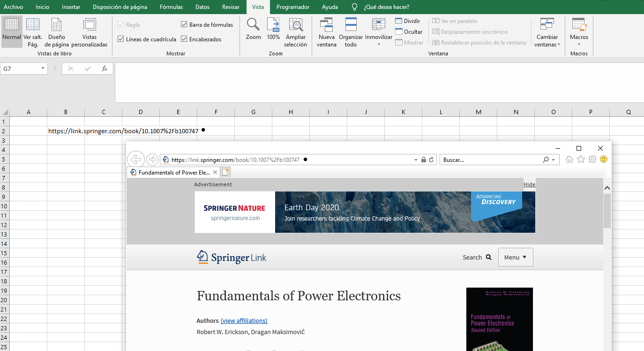
Task: Hide the advertisement banner
Action: click(x=529, y=184)
